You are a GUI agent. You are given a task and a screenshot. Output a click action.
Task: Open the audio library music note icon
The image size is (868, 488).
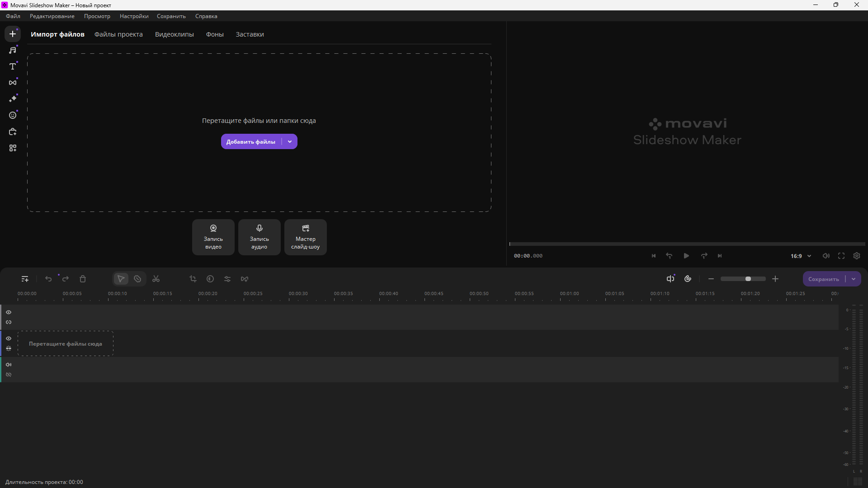pyautogui.click(x=13, y=50)
